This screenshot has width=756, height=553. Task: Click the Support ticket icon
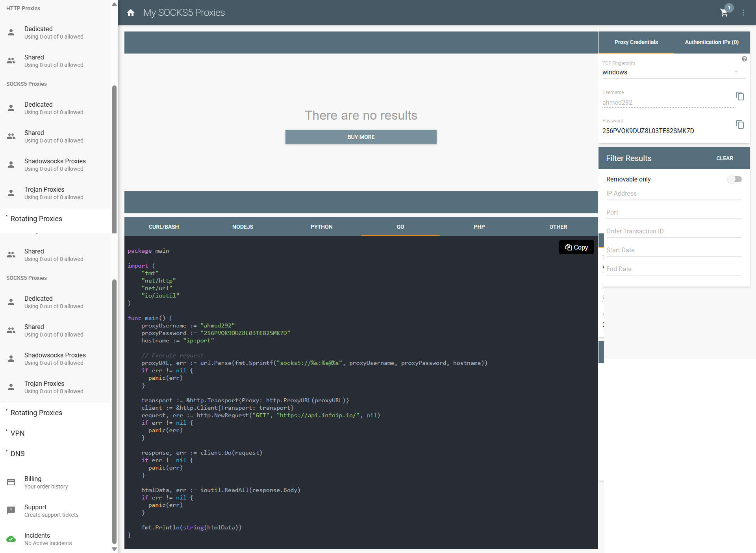click(x=11, y=510)
